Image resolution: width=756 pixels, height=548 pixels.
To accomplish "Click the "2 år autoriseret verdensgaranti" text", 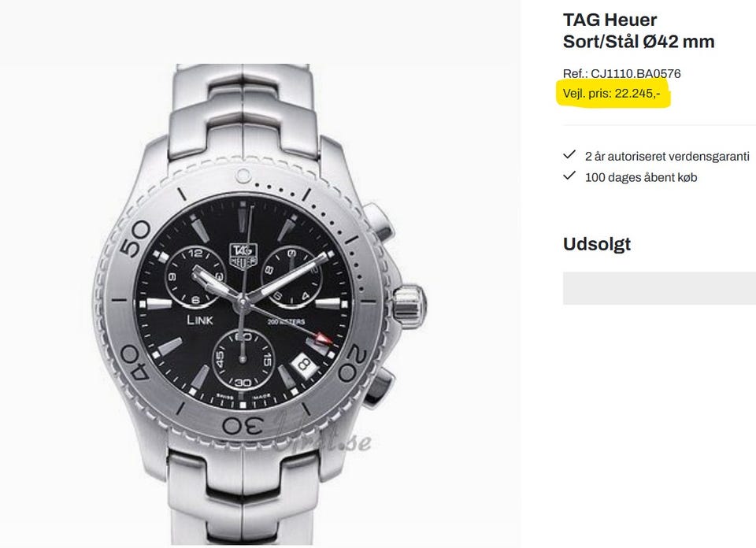I will (666, 156).
